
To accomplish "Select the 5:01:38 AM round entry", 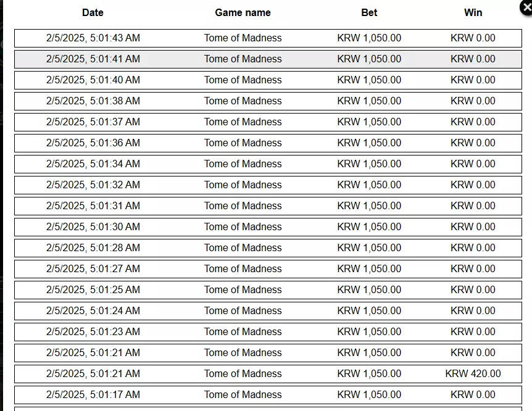I will pos(268,101).
